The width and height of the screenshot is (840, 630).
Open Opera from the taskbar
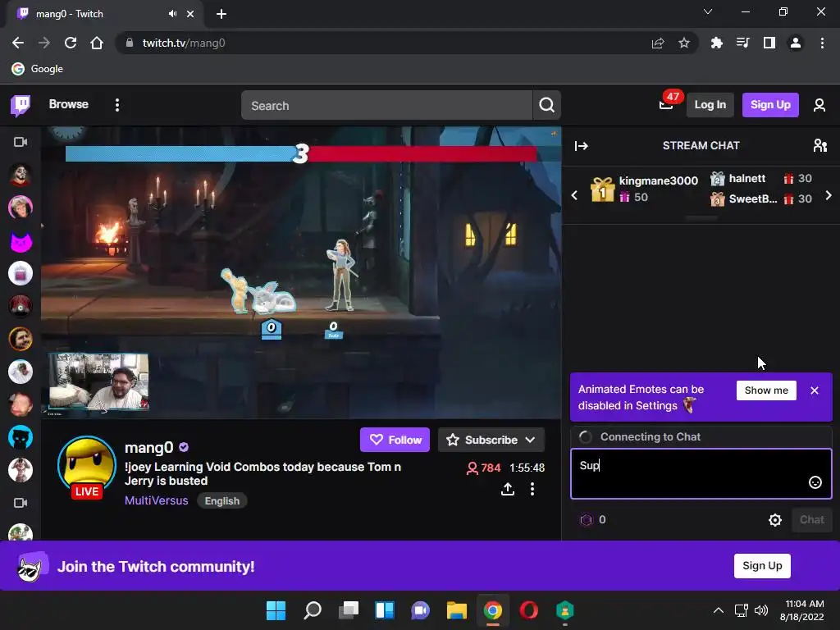click(529, 610)
